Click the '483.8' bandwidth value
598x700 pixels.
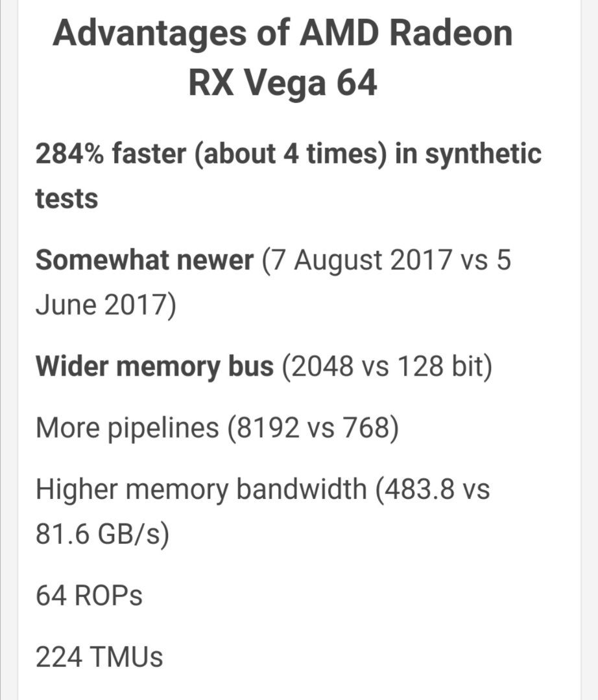click(x=421, y=490)
